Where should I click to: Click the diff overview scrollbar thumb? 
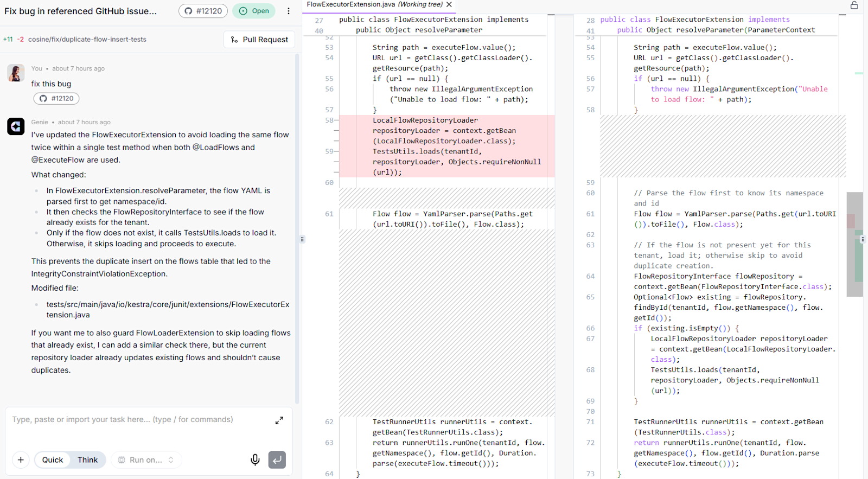pyautogui.click(x=854, y=244)
